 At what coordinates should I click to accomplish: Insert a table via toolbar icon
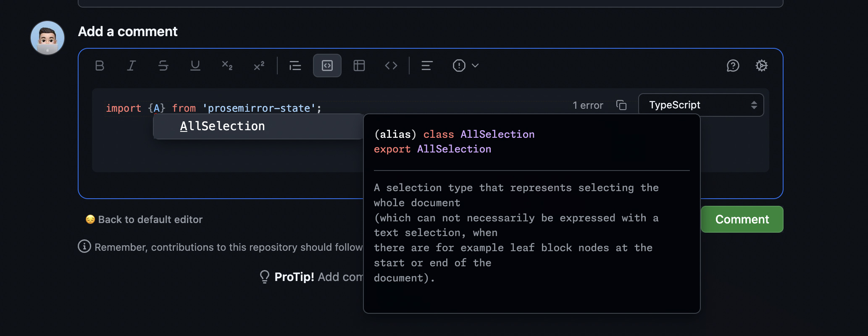[x=359, y=66]
